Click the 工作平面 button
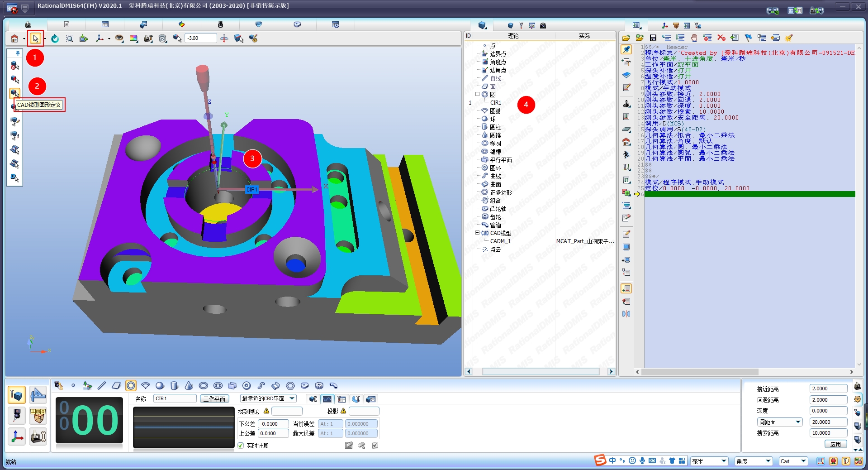Viewport: 868px width, 470px height. [214, 399]
